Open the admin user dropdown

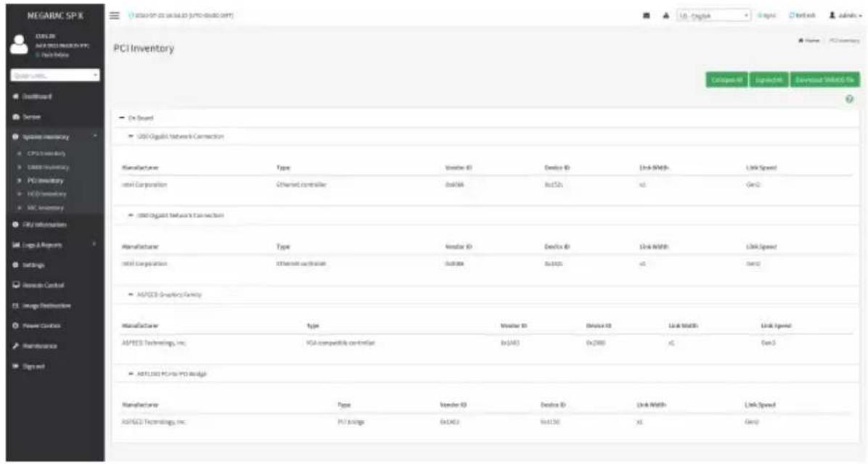click(846, 15)
